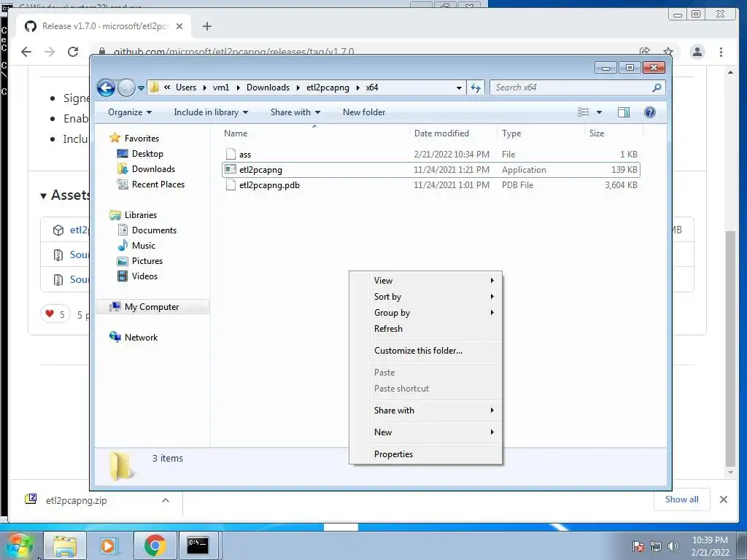
Task: Choose Customize this folder from context menu
Action: click(x=425, y=351)
